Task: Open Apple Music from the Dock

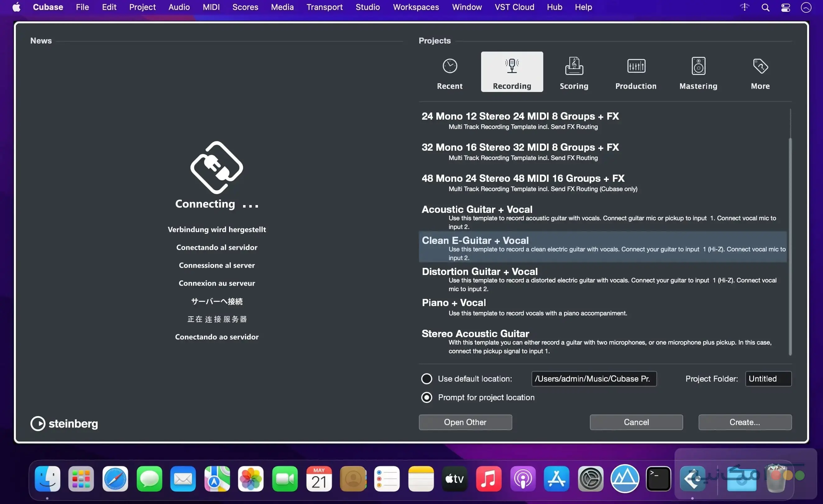Action: pos(488,479)
